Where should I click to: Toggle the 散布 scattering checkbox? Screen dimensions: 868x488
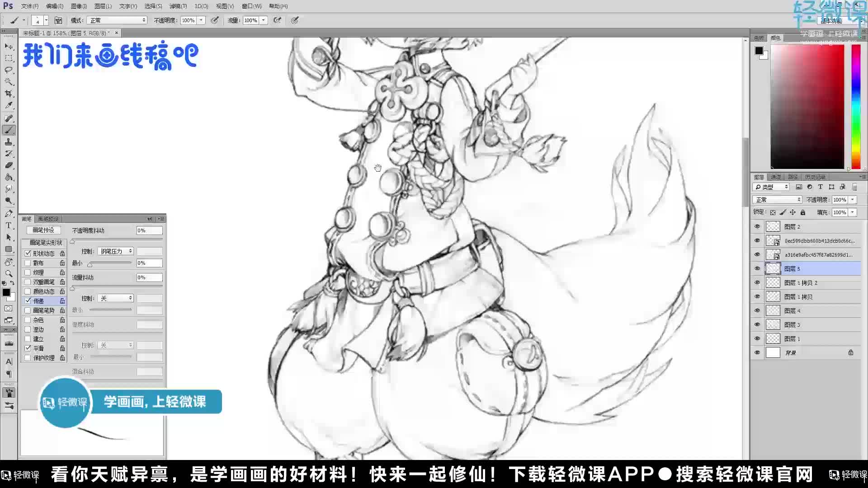[28, 263]
